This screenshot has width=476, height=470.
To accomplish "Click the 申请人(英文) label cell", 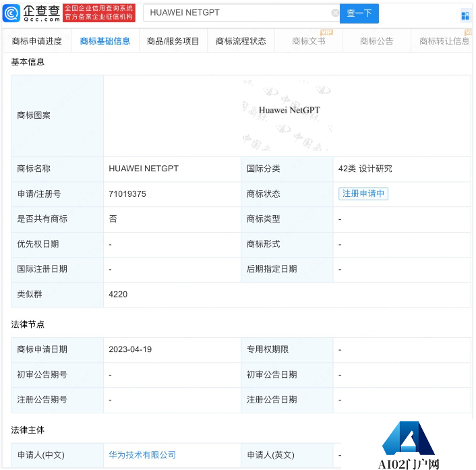I will [287, 455].
